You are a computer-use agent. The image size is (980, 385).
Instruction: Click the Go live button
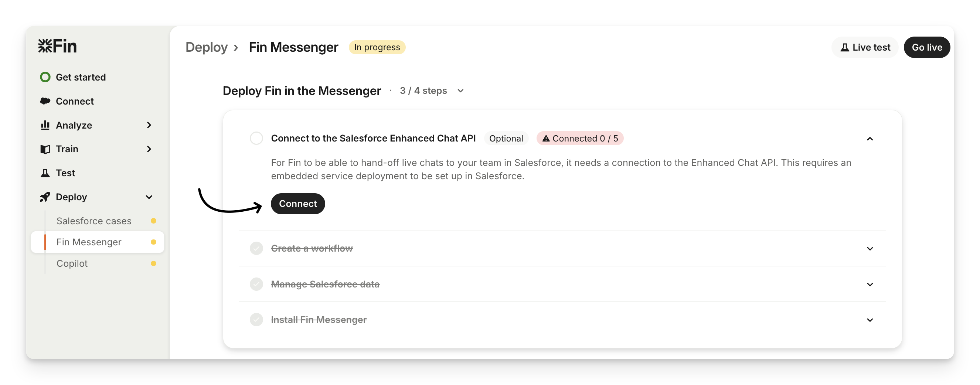point(927,48)
